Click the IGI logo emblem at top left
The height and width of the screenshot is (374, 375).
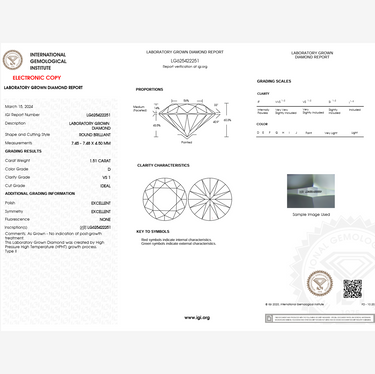pyautogui.click(x=13, y=60)
